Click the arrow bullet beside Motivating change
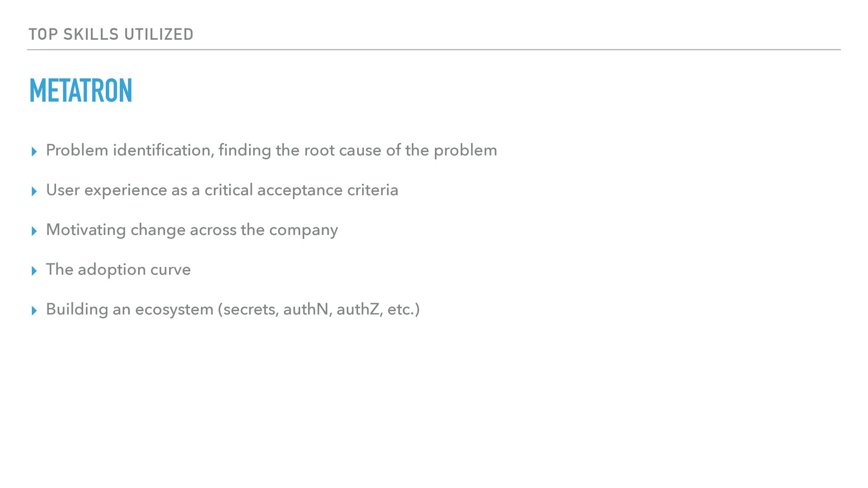The width and height of the screenshot is (868, 488). [34, 231]
